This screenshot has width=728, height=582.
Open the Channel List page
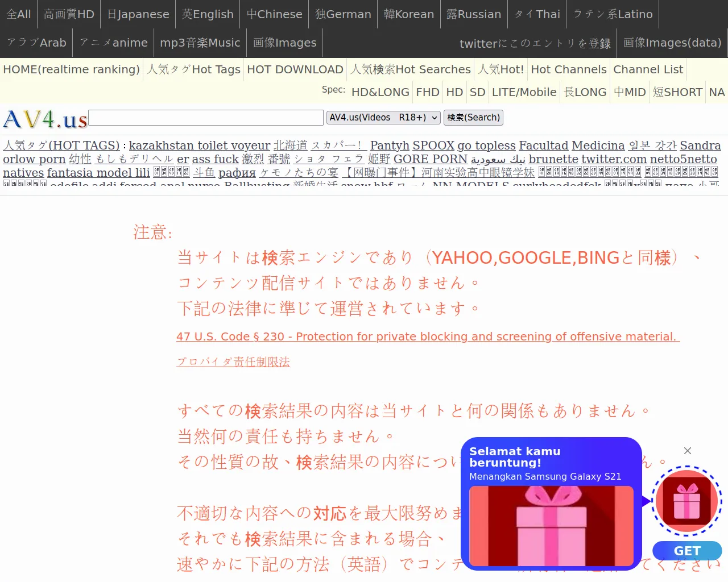point(648,69)
